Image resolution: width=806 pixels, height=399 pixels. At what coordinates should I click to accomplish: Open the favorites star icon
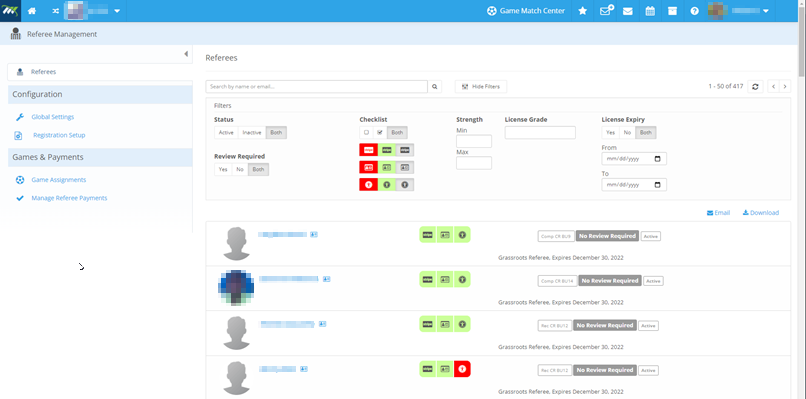(582, 11)
